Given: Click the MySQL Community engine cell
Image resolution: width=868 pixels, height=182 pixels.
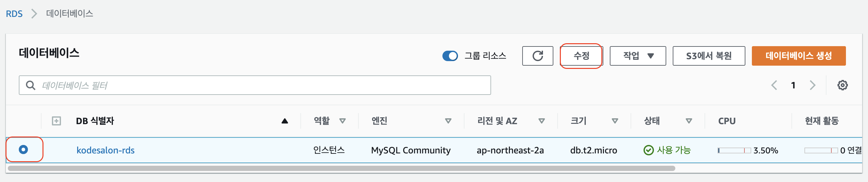Looking at the screenshot, I should click(410, 150).
